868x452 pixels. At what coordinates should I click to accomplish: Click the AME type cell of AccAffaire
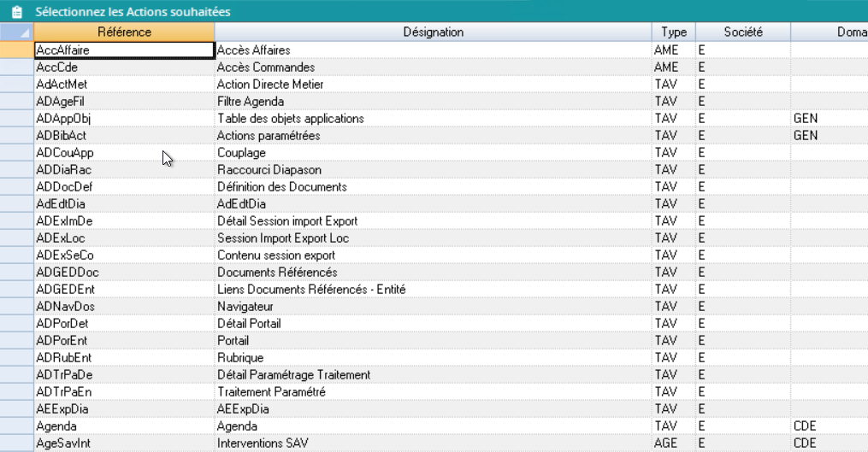pyautogui.click(x=673, y=50)
